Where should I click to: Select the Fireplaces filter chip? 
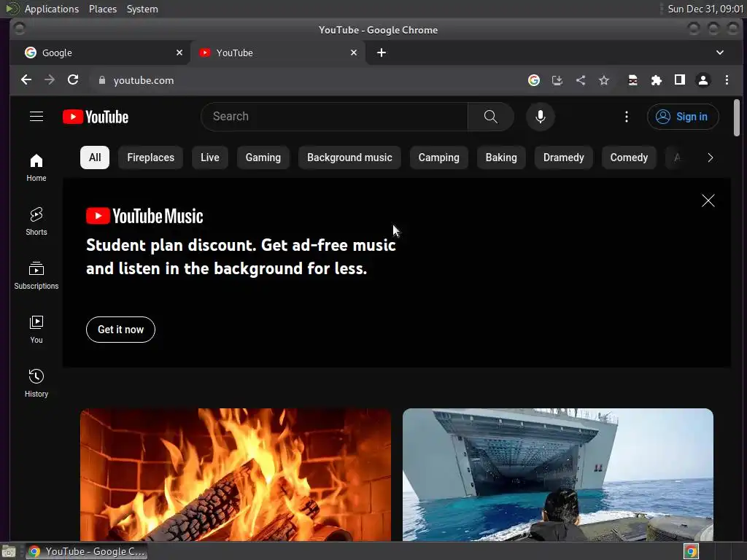(x=150, y=157)
